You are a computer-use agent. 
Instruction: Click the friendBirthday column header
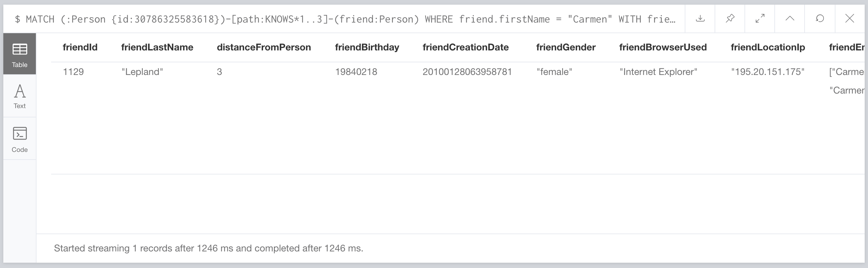click(x=367, y=47)
